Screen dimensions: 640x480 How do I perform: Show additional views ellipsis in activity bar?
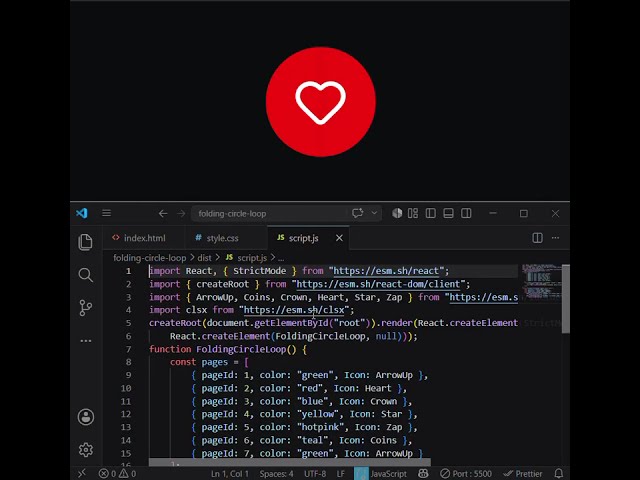86,340
